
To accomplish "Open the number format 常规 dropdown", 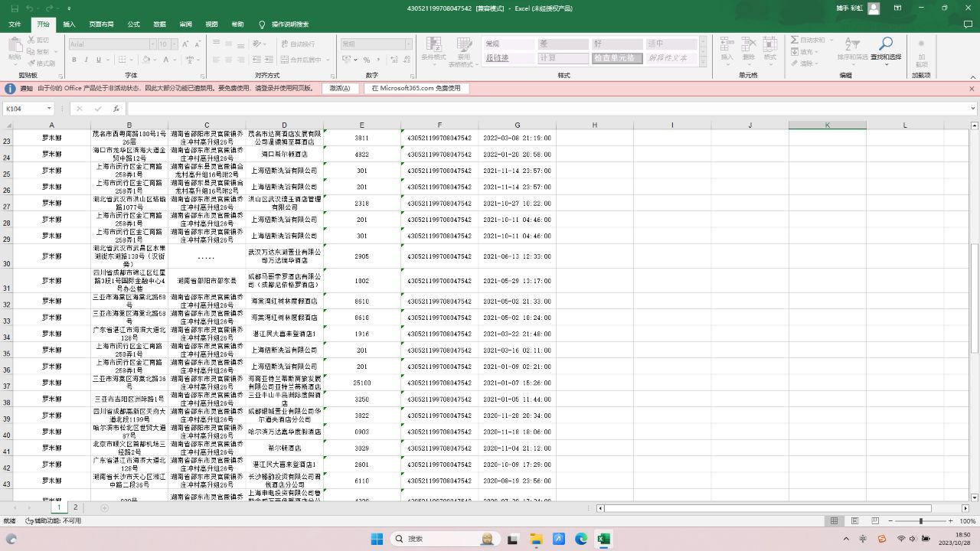I will coord(407,44).
